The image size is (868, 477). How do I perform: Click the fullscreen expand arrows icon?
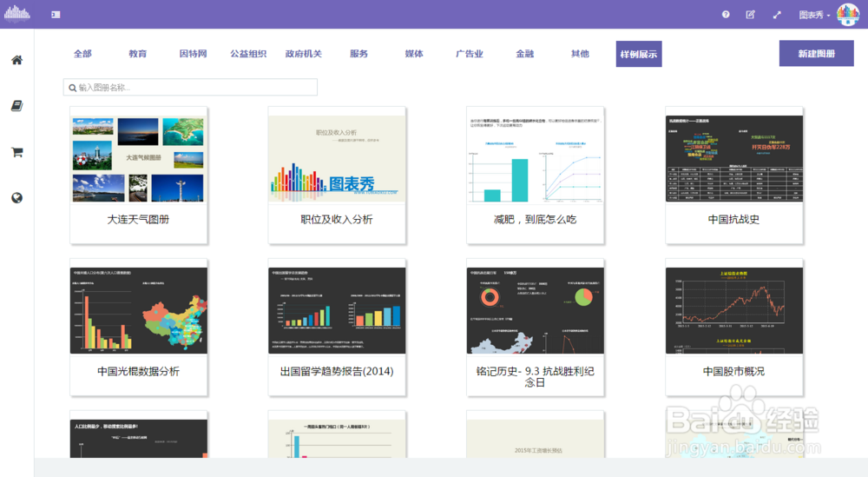[777, 15]
